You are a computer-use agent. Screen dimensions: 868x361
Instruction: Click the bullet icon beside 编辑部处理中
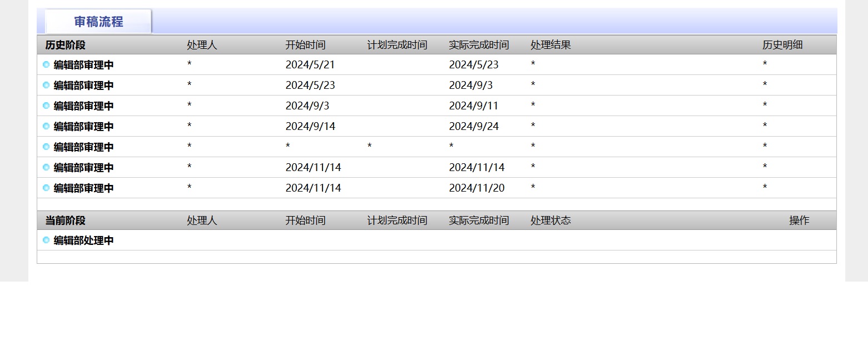[46, 240]
